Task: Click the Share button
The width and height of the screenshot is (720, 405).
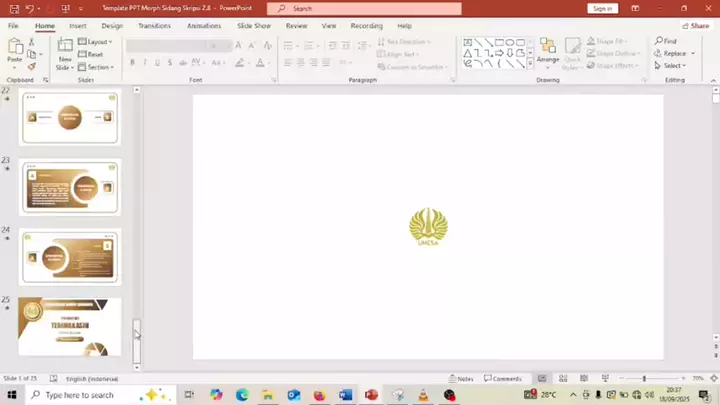Action: tap(695, 26)
